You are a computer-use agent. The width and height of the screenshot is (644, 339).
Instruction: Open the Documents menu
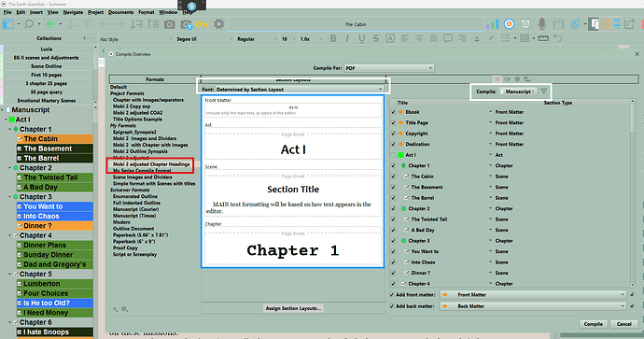pos(120,12)
